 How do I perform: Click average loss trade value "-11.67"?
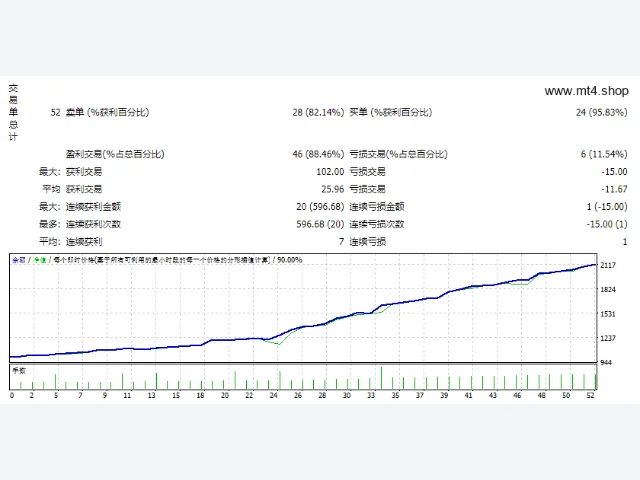[x=614, y=189]
